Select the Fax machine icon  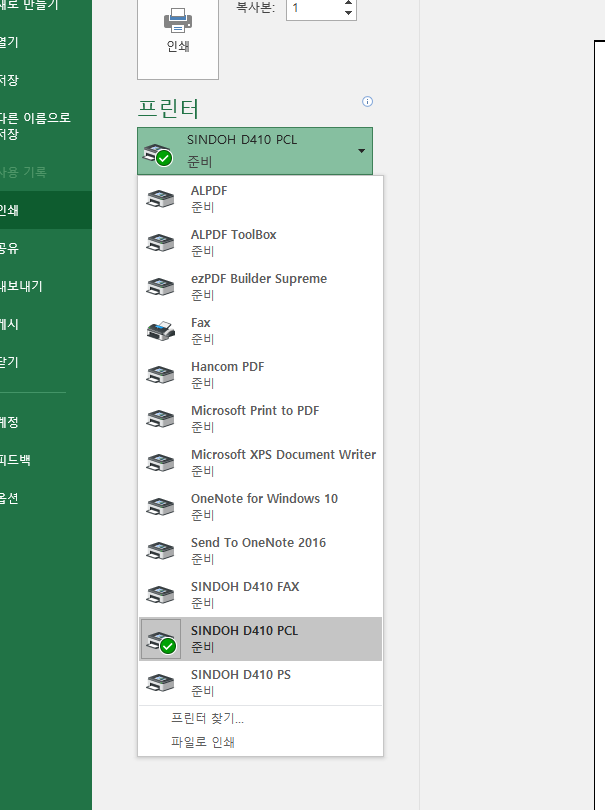tap(160, 331)
